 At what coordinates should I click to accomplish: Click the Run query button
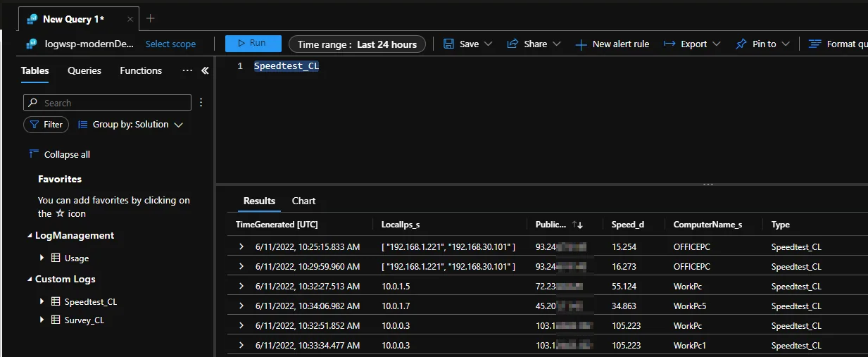pyautogui.click(x=253, y=44)
